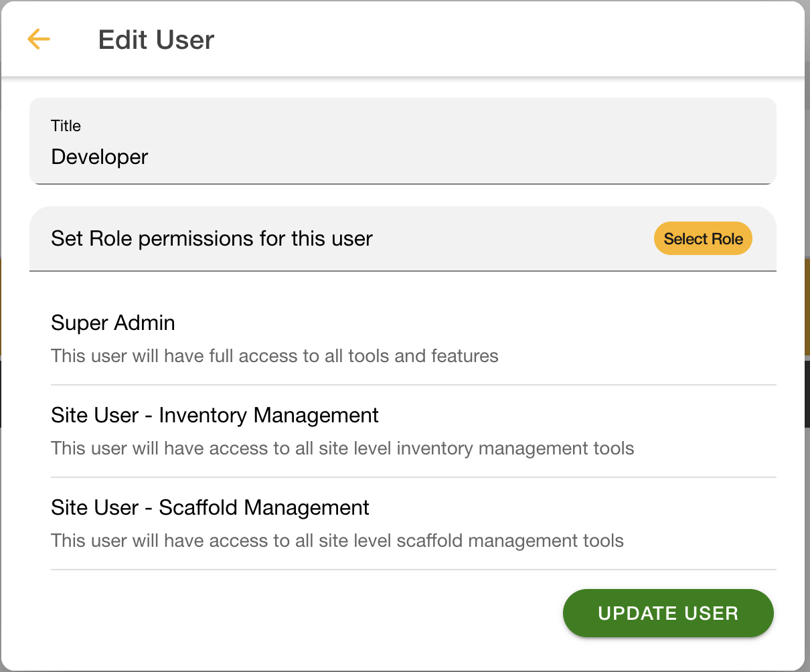Screen dimensions: 810x672
Task: Pick Site User - Scaffold Management role
Action: coord(210,508)
